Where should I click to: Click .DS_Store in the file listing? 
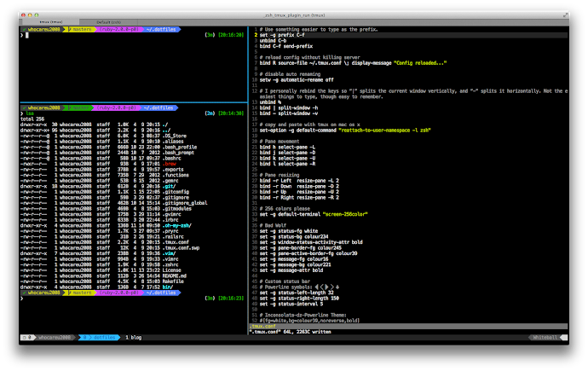pos(175,136)
